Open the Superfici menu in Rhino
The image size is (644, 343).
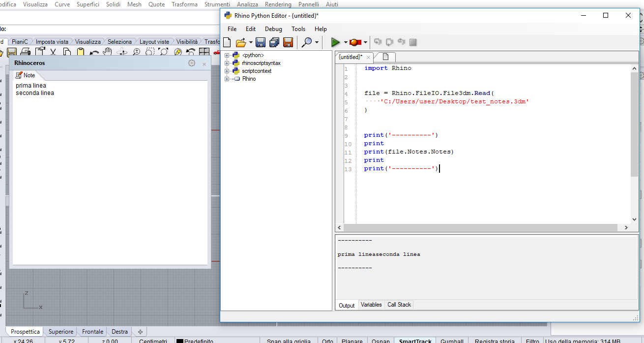pyautogui.click(x=88, y=4)
